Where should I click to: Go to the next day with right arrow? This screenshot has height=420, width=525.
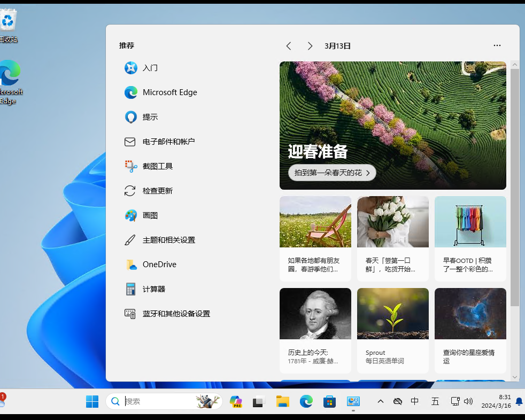pos(310,46)
